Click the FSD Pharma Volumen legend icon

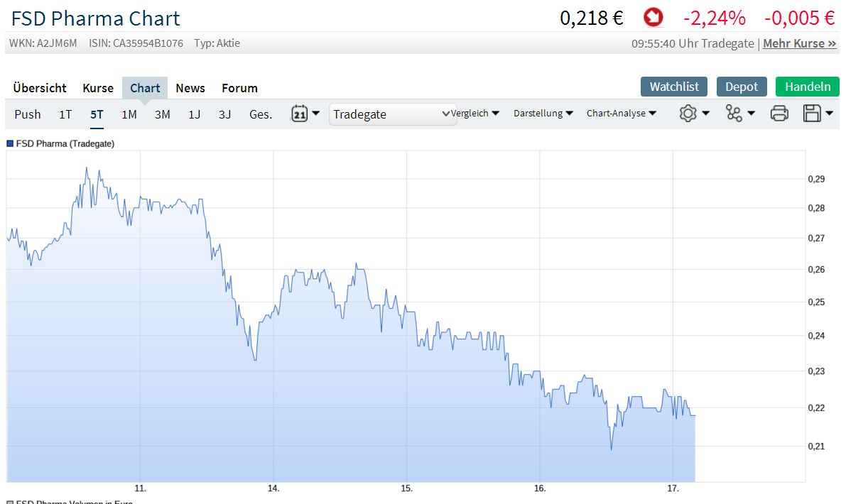9,500
